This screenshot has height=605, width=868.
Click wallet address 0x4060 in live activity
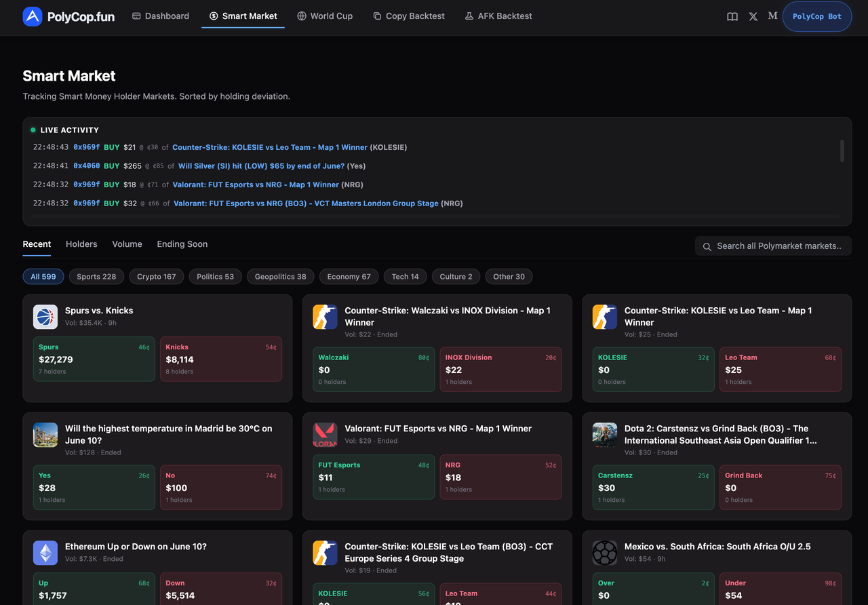(87, 166)
